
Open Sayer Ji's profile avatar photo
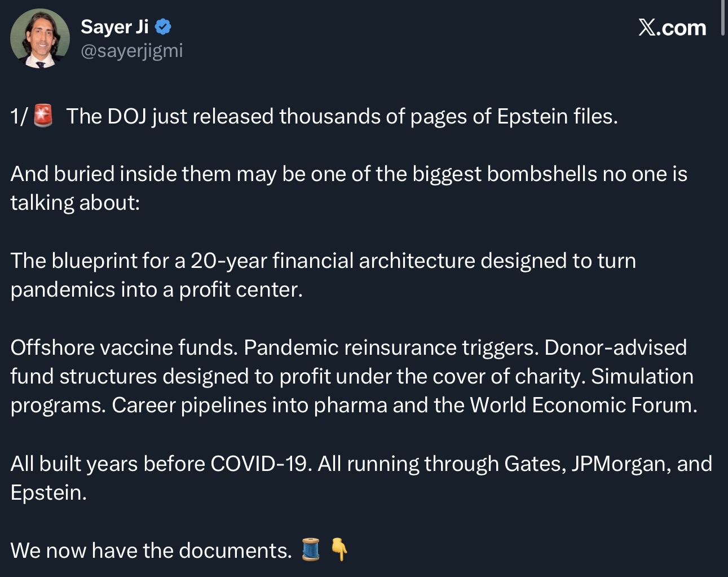39,38
